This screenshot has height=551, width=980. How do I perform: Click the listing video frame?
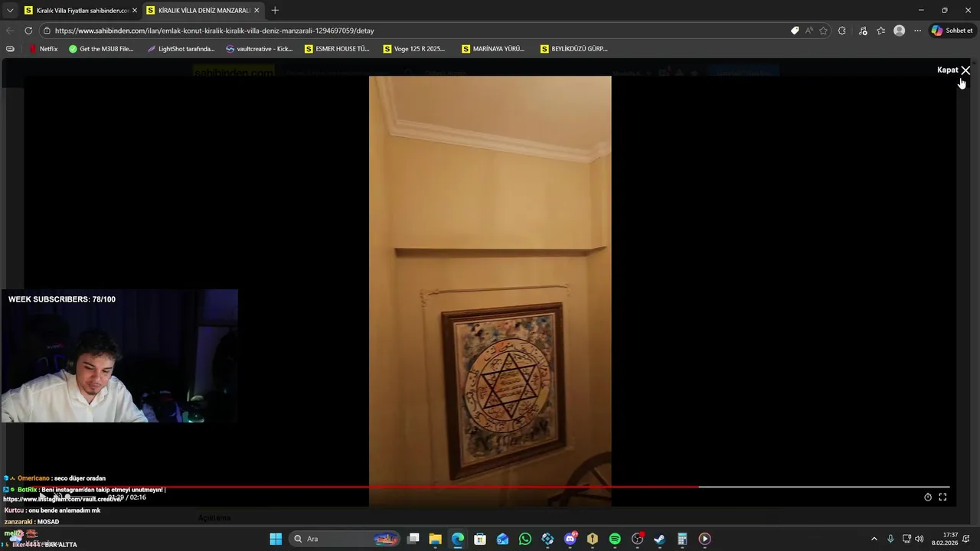click(490, 291)
